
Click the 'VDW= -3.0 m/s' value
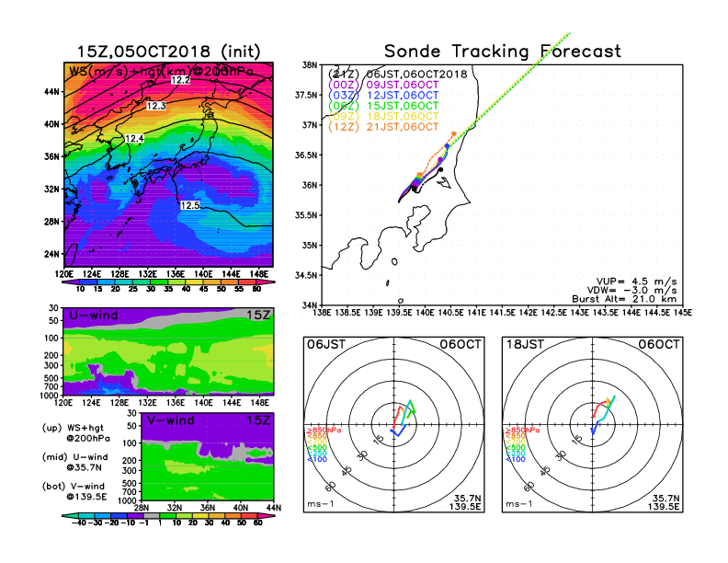point(631,291)
